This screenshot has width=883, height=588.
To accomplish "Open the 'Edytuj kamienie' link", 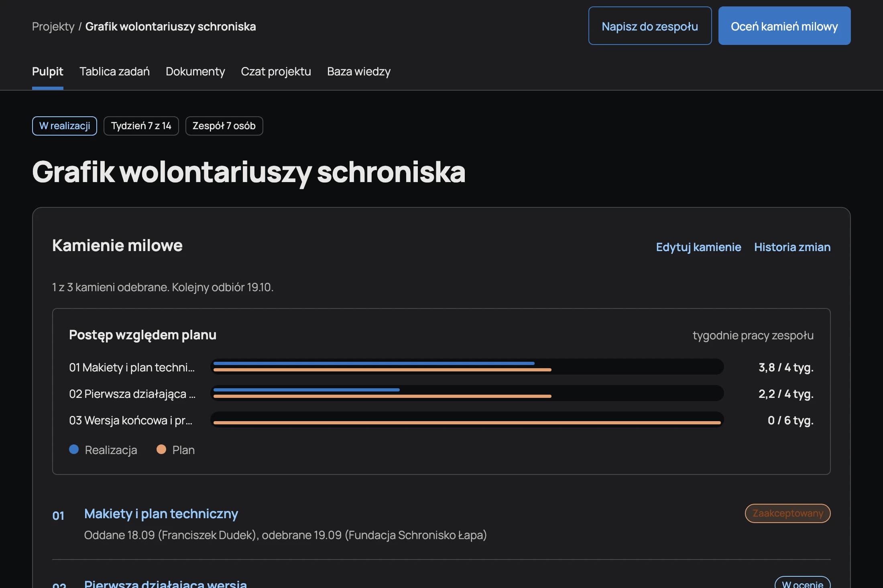I will [698, 247].
